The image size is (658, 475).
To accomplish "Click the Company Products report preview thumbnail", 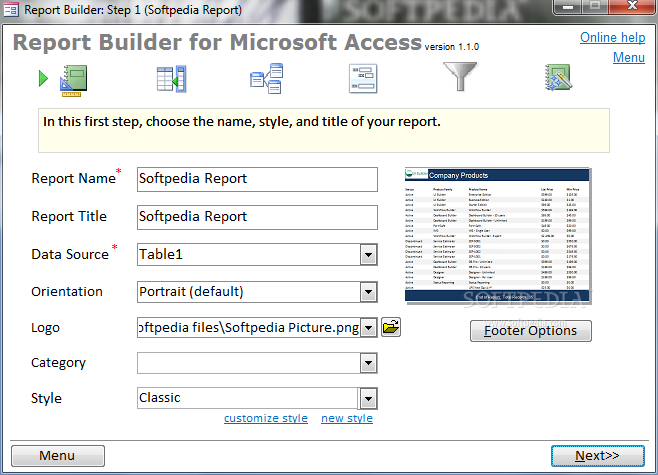I will click(x=497, y=235).
